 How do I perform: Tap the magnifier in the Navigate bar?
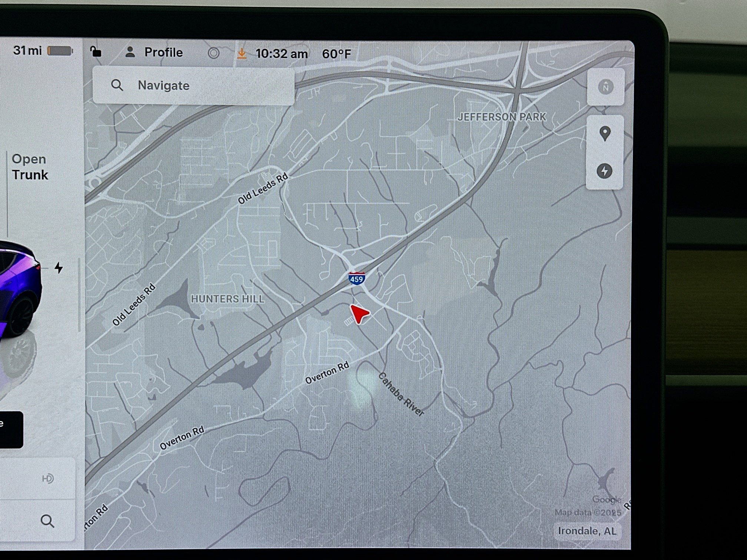(117, 85)
